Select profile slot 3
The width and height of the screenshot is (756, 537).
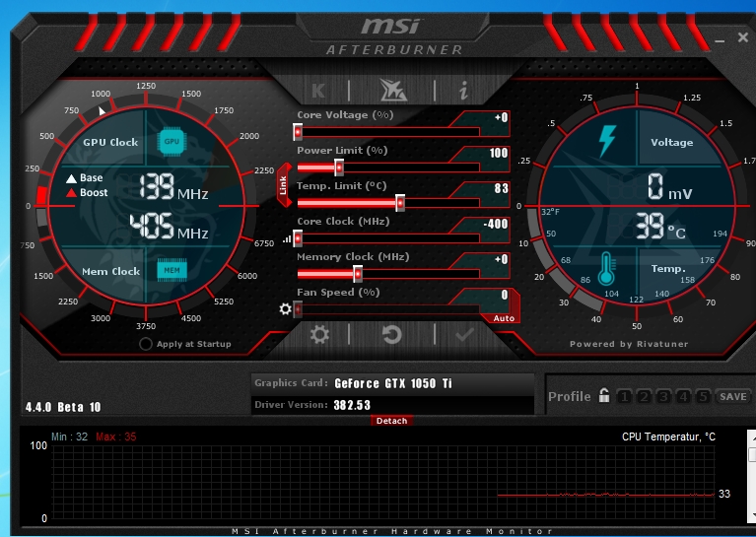coord(663,396)
